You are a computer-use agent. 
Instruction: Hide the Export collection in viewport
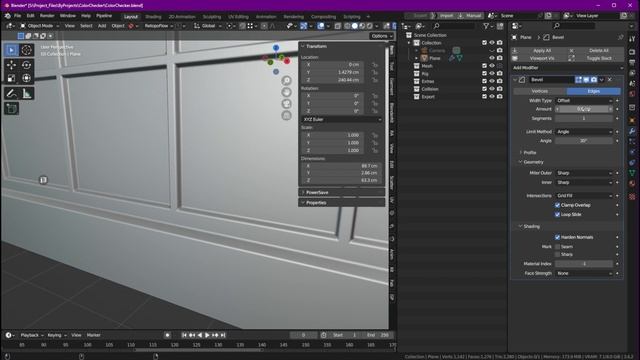coord(492,97)
